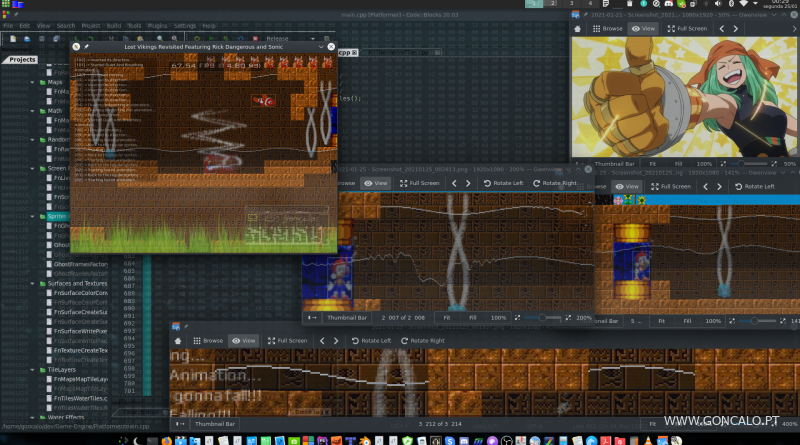
Task: Collapse the Sprites folder in Projects tree
Action: pos(33,216)
